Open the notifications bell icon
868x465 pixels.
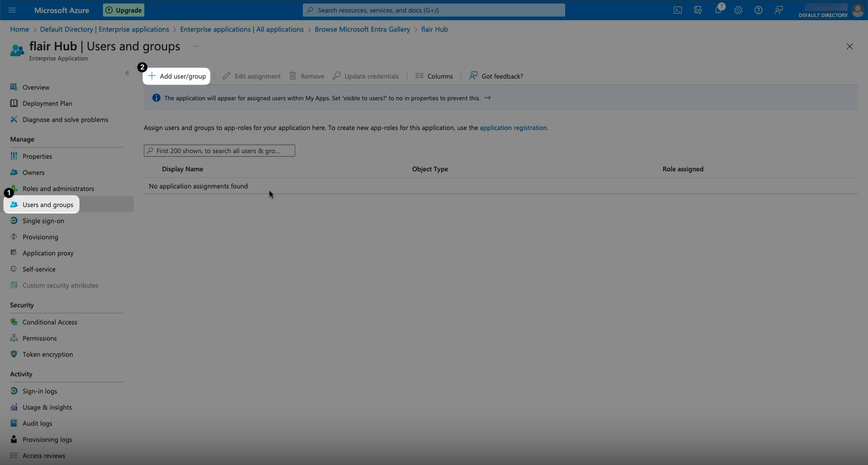pos(718,10)
